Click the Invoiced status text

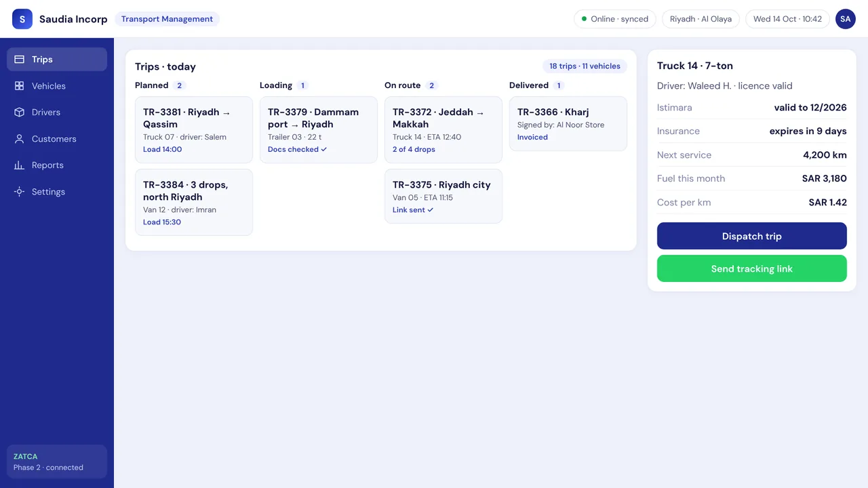pyautogui.click(x=532, y=137)
